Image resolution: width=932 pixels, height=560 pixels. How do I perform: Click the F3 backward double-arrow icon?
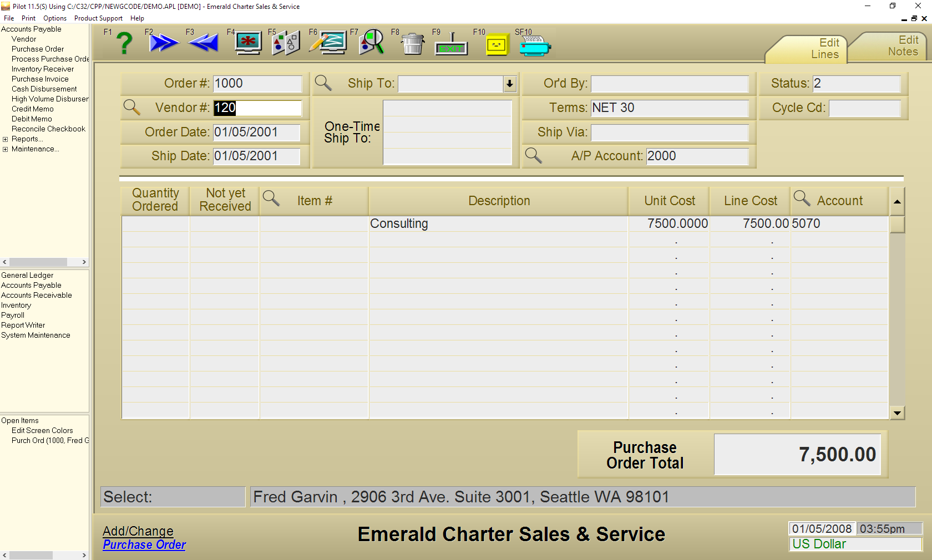pyautogui.click(x=204, y=43)
